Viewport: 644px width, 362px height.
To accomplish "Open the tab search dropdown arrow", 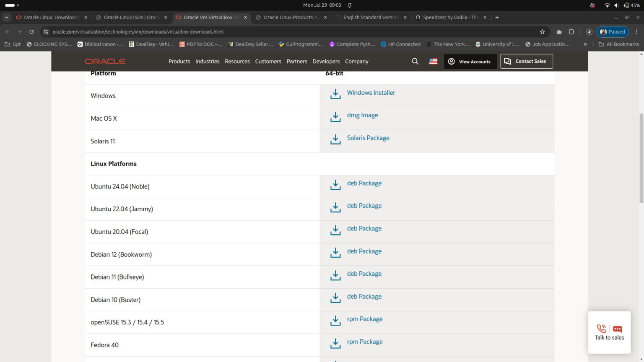I will point(6,17).
